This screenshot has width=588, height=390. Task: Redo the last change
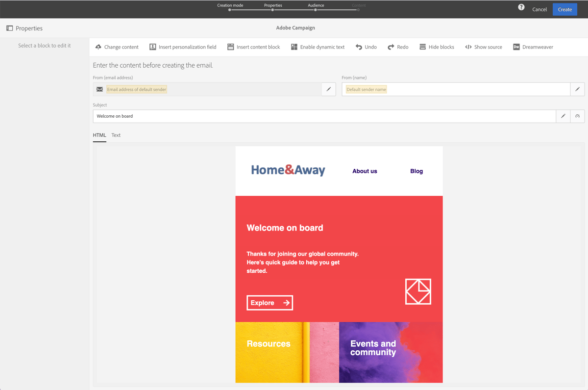click(398, 47)
